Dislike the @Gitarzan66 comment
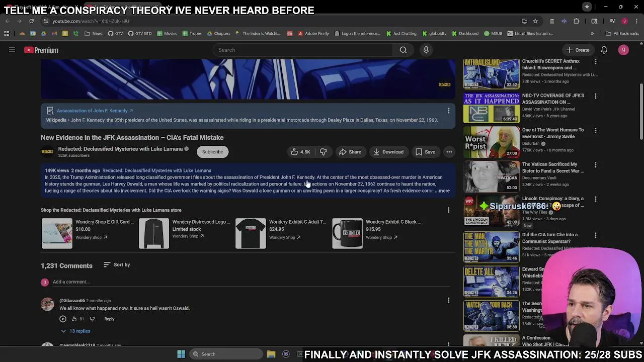The width and height of the screenshot is (644, 362). pyautogui.click(x=92, y=319)
